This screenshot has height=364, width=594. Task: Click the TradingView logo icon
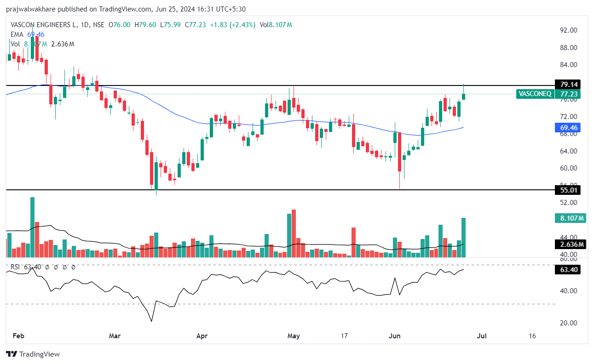click(12, 354)
